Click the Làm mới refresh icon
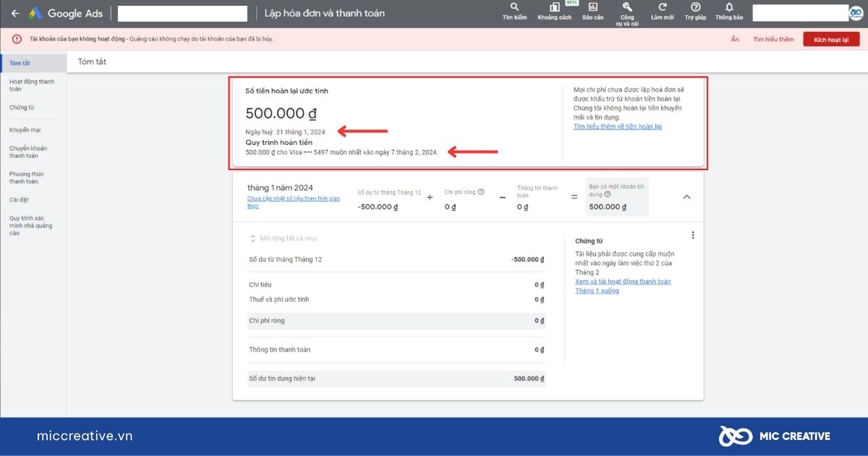 (662, 7)
